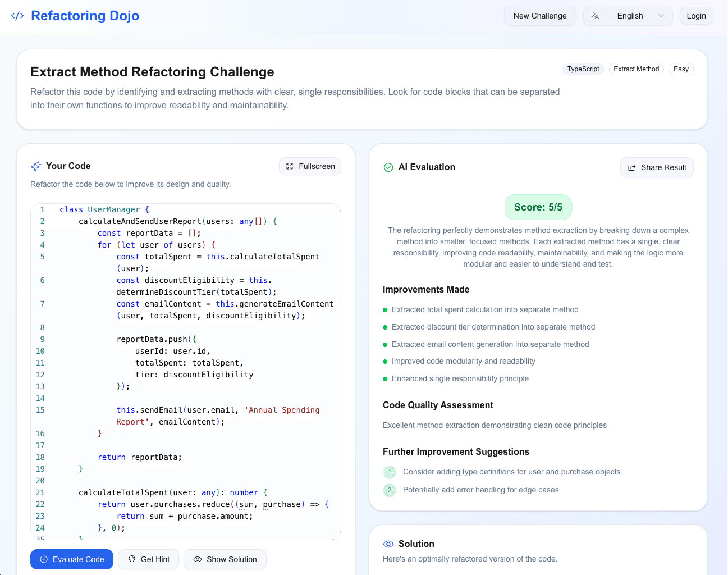Click the lightbulb icon on Get Hint
The width and height of the screenshot is (728, 575).
tap(131, 559)
